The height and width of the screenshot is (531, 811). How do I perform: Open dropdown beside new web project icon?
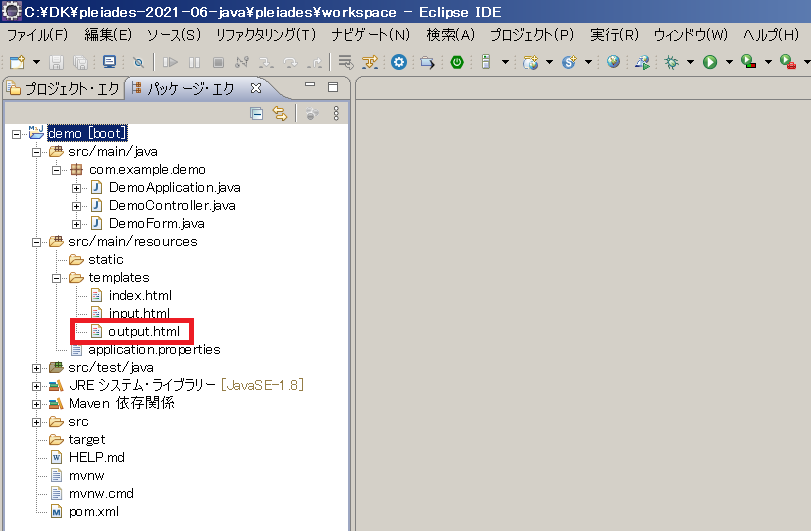point(549,63)
